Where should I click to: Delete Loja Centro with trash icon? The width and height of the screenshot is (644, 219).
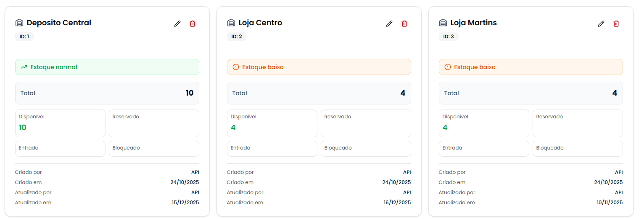coord(404,24)
